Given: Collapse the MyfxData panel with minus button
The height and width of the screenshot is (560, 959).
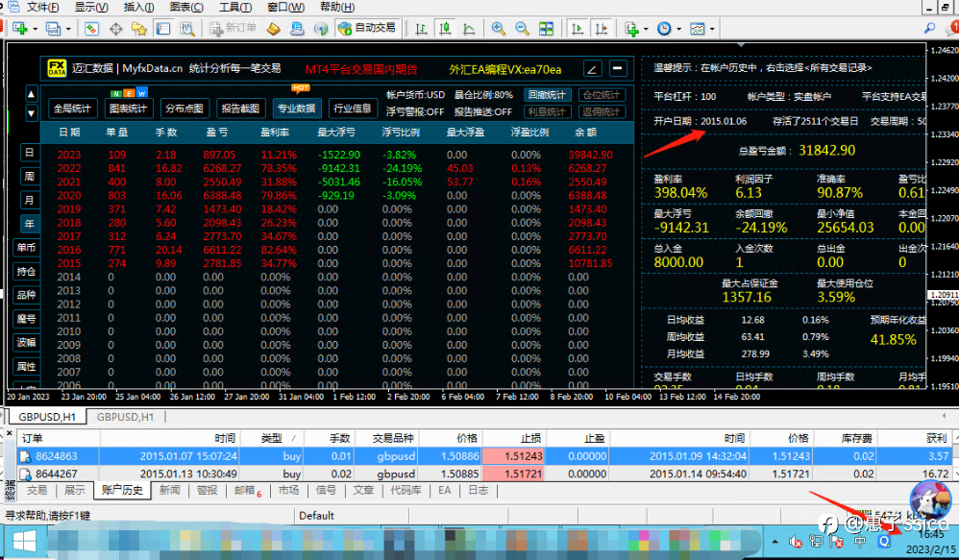Looking at the screenshot, I should [x=618, y=68].
